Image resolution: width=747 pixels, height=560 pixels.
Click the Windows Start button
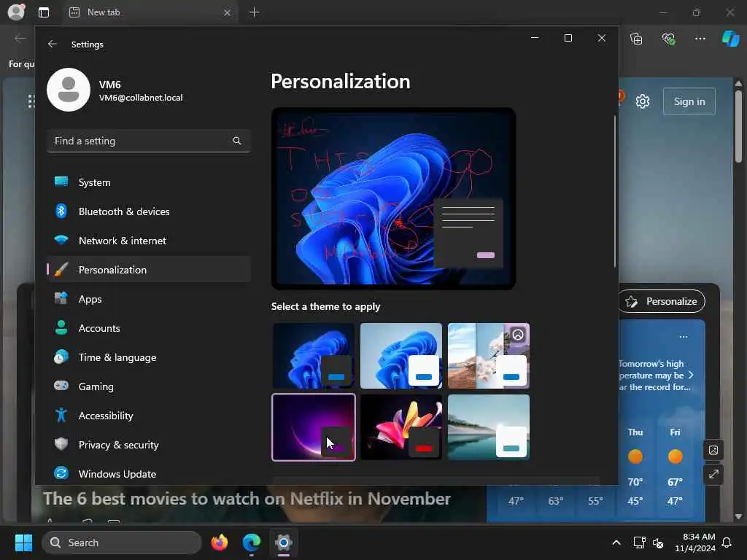click(23, 542)
